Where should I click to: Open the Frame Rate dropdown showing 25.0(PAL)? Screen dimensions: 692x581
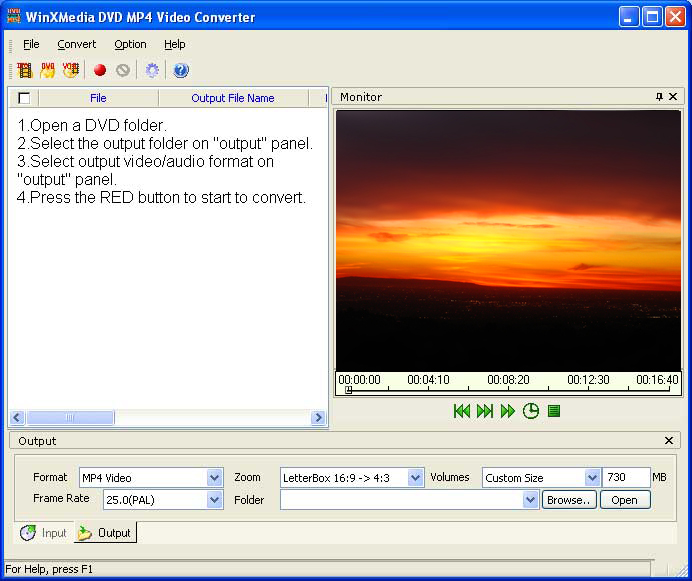tap(214, 500)
